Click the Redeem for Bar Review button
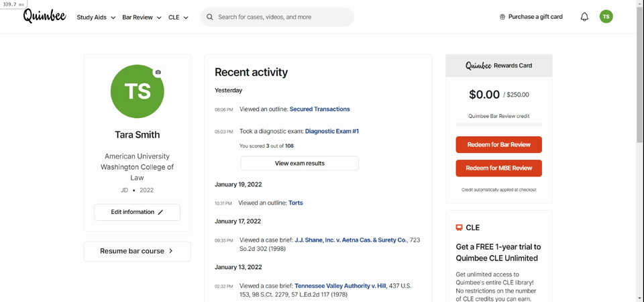644x302 pixels. tap(498, 145)
